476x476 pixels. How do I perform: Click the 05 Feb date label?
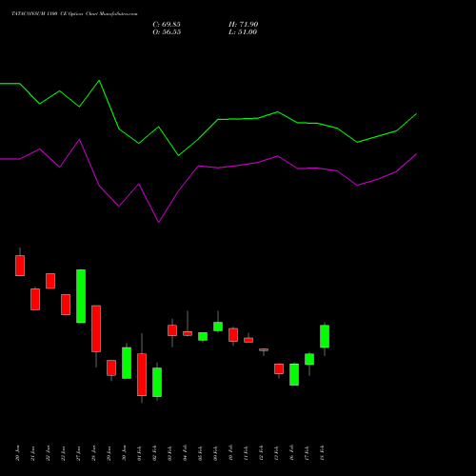(x=200, y=453)
